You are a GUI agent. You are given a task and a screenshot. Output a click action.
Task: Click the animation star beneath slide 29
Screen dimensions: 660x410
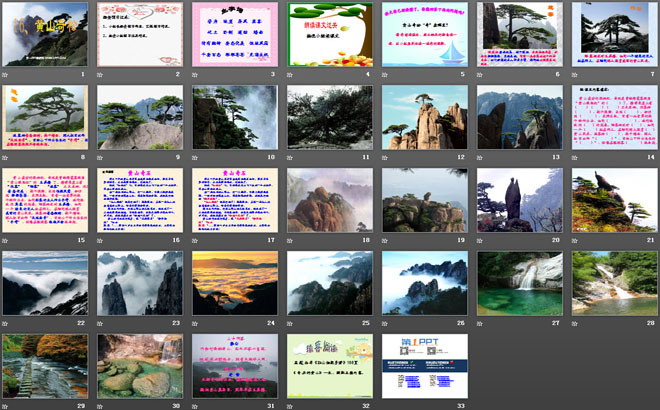click(7, 405)
